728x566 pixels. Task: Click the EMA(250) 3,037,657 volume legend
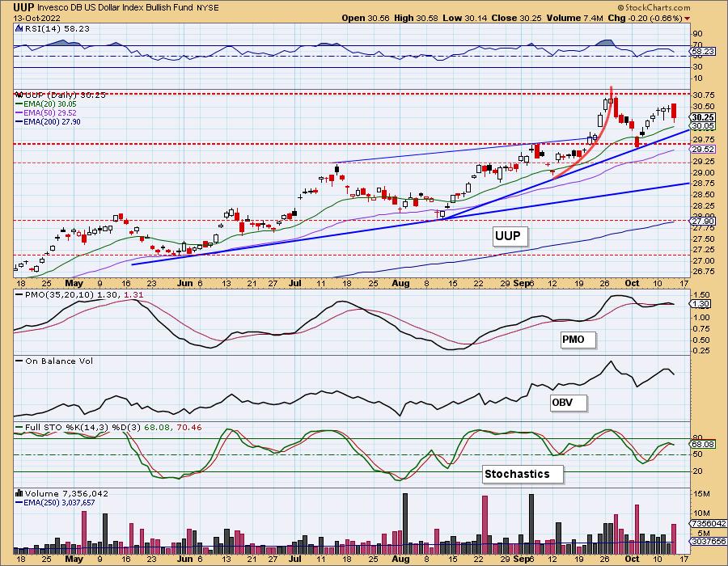click(x=59, y=502)
